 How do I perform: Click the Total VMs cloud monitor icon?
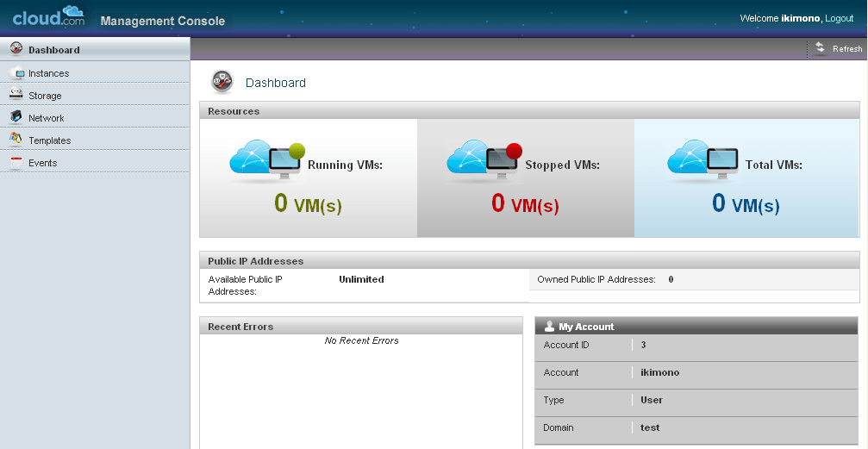coord(703,160)
